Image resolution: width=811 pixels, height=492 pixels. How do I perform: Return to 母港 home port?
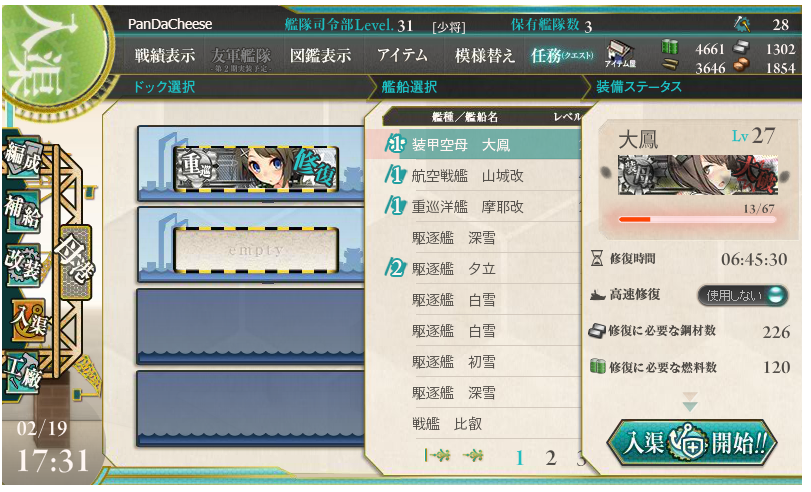click(76, 262)
